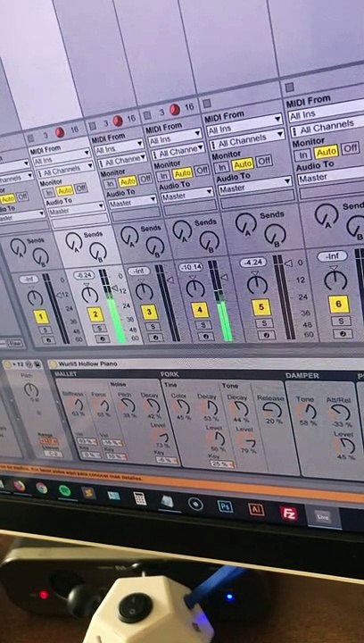Toggle the Wurli5 Hollow Piano device activator
Screen dimensions: 364x643
(52, 363)
